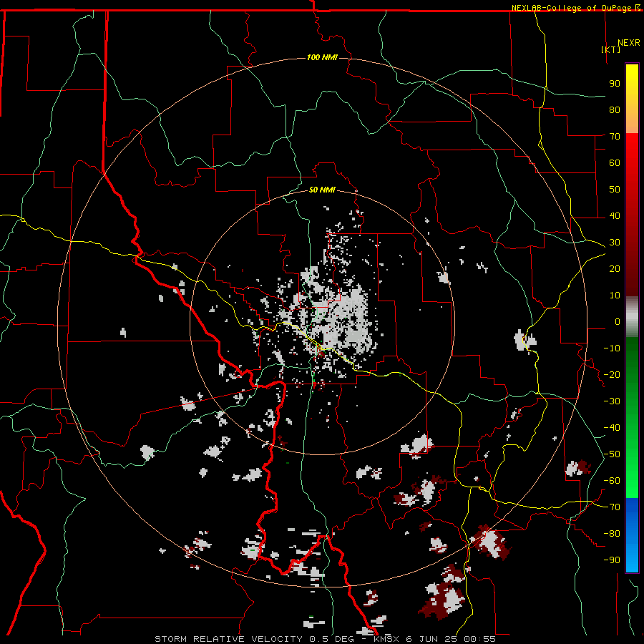This screenshot has height=644, width=644.
Task: Click the bright green segment of velocity scale
Action: pos(632,418)
